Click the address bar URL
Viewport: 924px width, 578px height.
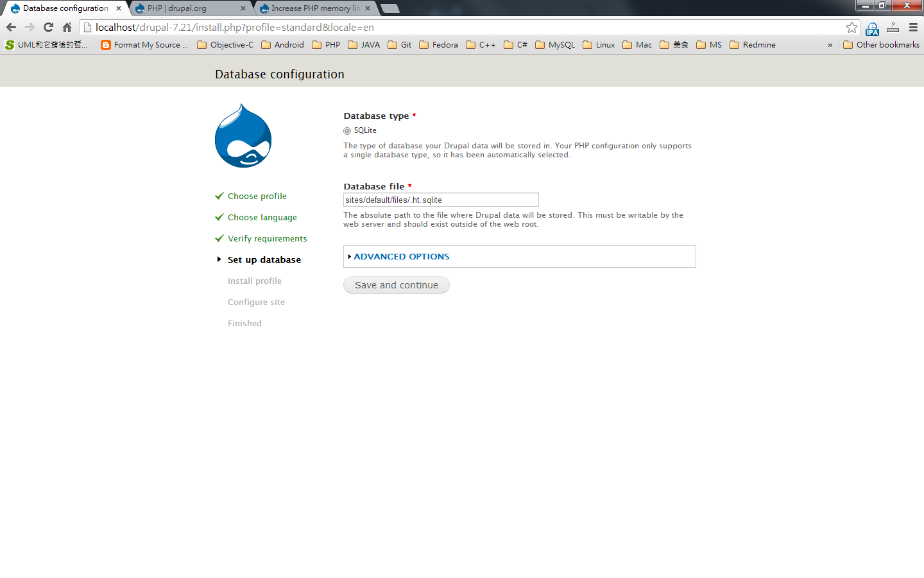click(x=235, y=27)
